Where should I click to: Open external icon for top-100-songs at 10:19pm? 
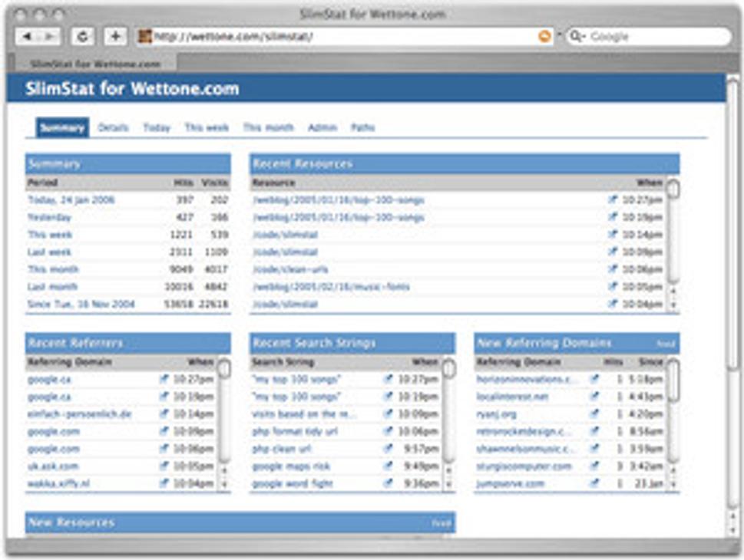613,217
